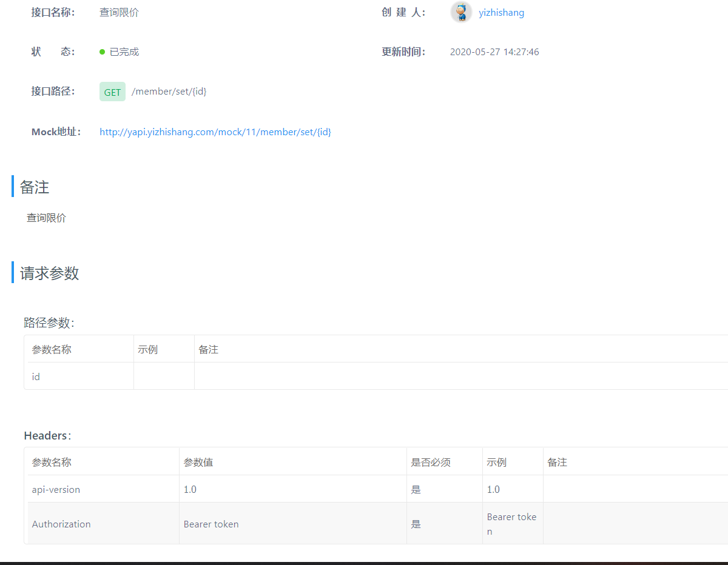
Task: Click the green 已完成 status dot
Action: (x=103, y=52)
